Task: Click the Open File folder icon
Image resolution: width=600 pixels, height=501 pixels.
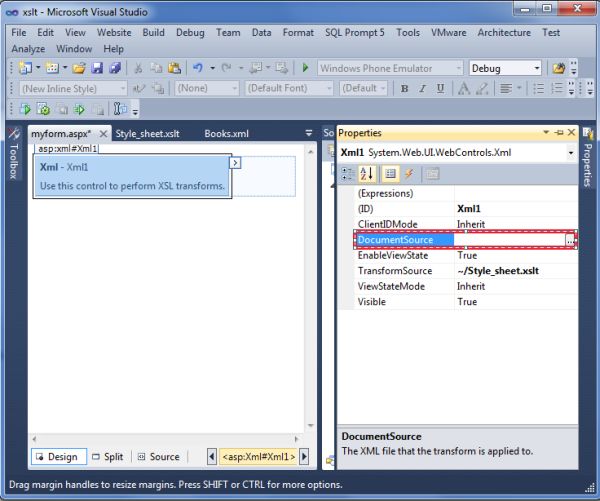Action: click(79, 68)
